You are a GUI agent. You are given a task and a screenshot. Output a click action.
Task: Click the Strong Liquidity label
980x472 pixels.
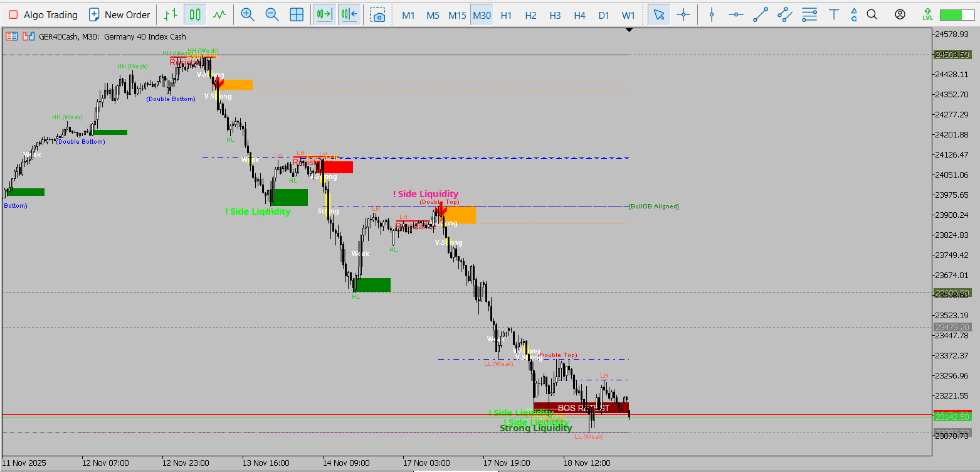(x=535, y=428)
